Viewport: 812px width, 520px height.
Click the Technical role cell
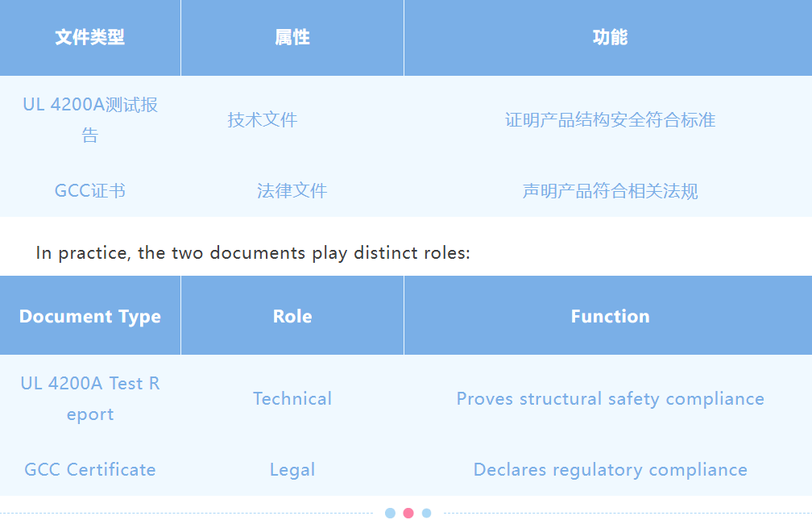tap(292, 398)
